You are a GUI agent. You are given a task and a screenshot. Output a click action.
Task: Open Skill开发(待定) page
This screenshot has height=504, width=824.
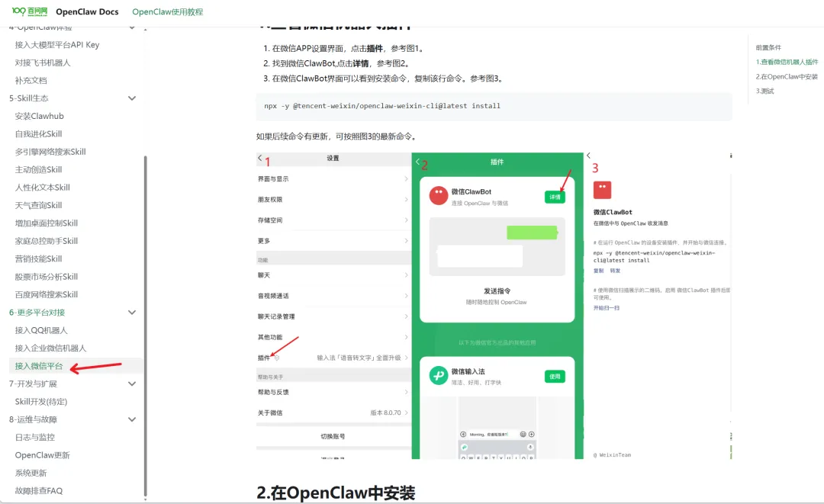coord(41,402)
